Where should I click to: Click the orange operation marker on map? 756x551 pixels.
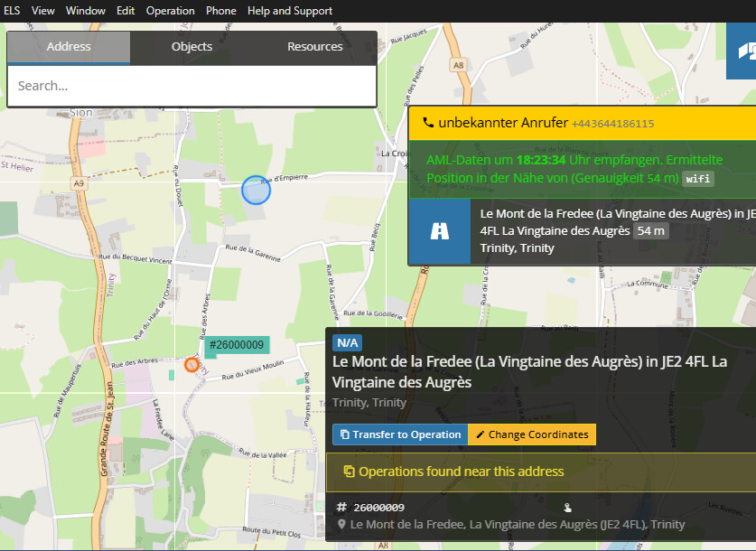click(x=191, y=364)
